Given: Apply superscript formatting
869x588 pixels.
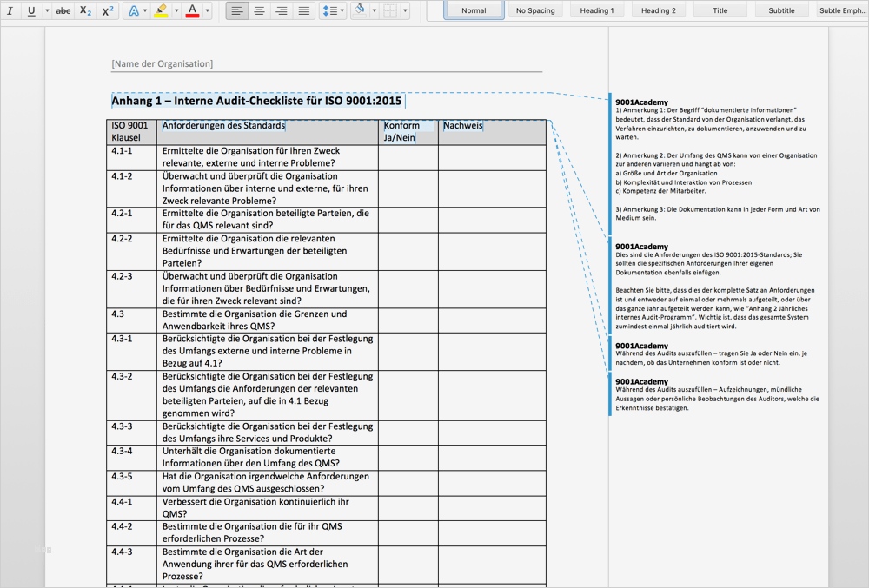Looking at the screenshot, I should point(108,11).
